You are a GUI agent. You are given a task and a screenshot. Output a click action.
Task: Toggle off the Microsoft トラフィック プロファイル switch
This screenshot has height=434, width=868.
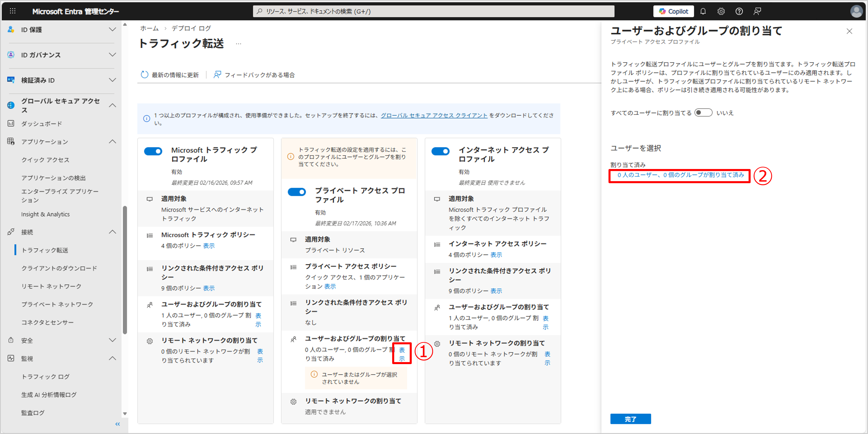click(153, 151)
